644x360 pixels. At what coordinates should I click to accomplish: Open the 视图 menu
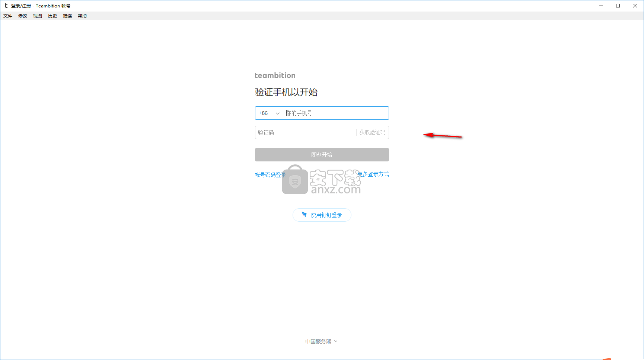(x=38, y=16)
